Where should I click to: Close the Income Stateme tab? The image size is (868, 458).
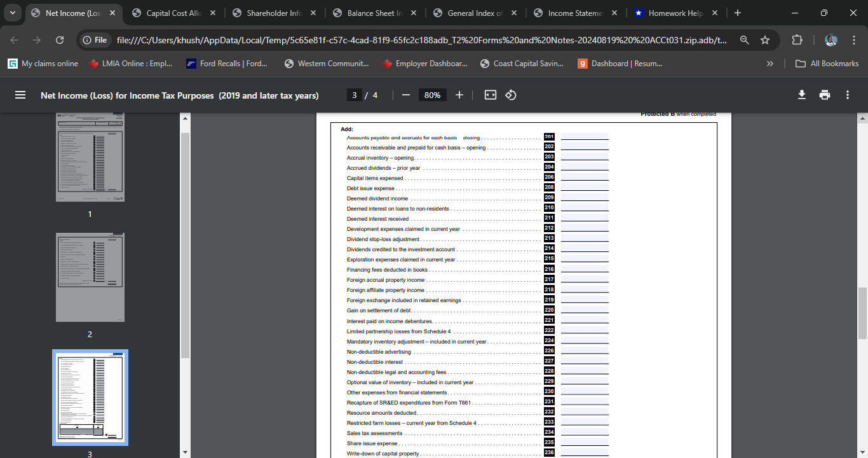point(614,13)
